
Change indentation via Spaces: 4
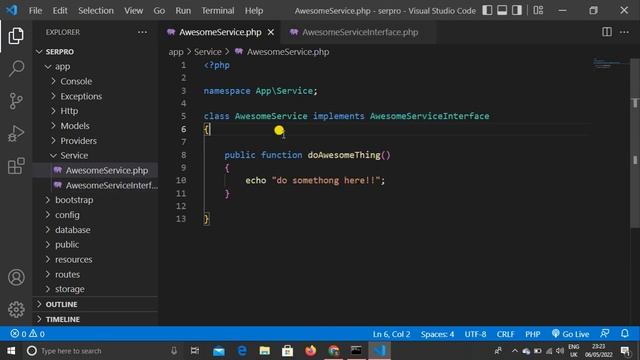(x=437, y=334)
